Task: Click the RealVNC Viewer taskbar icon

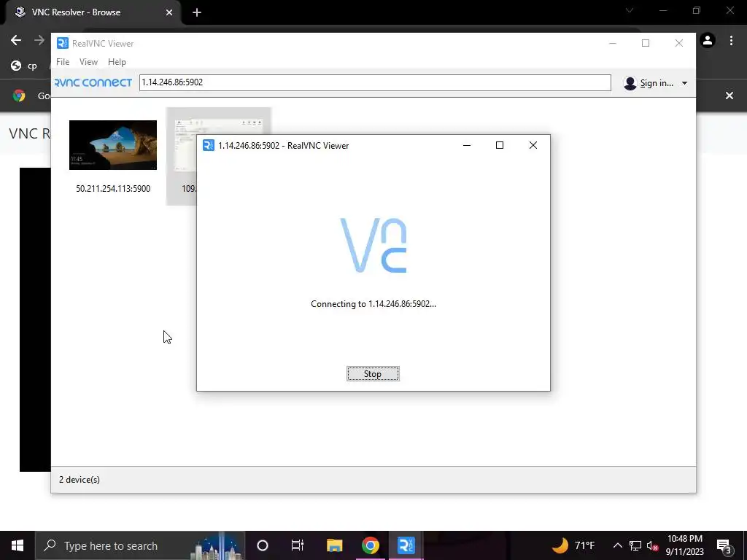Action: pyautogui.click(x=406, y=545)
